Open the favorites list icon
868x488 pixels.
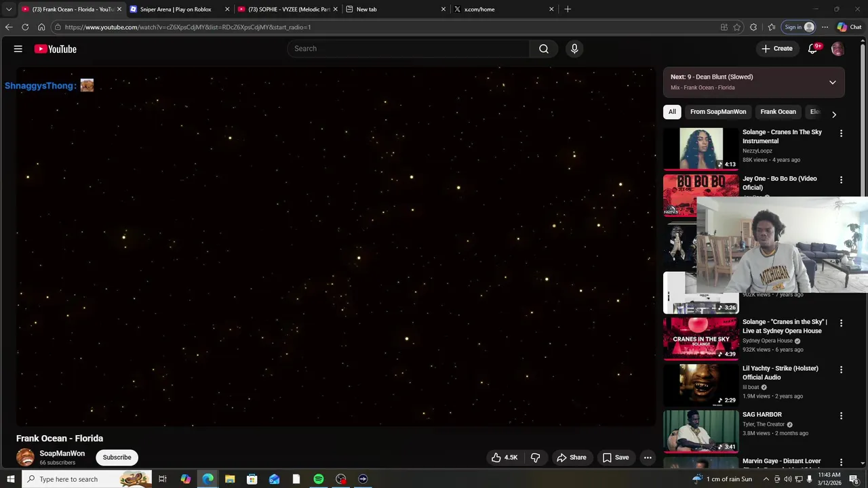click(x=772, y=27)
